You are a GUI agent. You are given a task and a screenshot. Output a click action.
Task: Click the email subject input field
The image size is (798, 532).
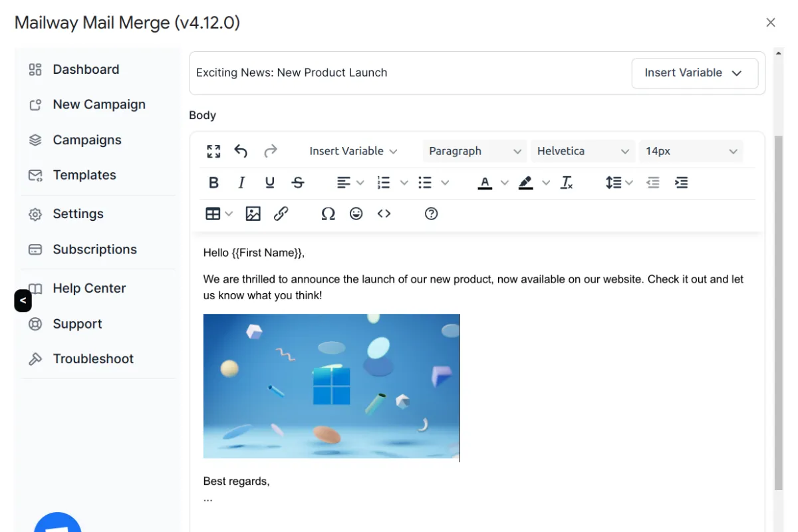[x=399, y=72]
